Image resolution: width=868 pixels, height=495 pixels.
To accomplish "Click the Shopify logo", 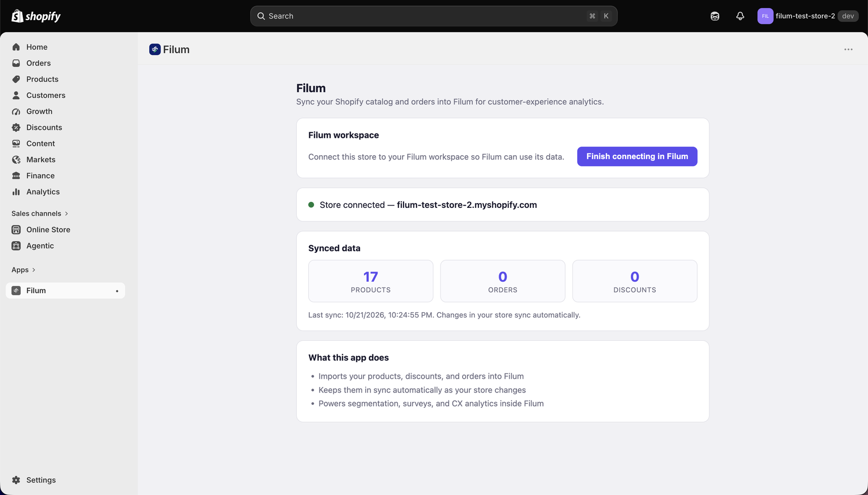I will click(x=36, y=16).
